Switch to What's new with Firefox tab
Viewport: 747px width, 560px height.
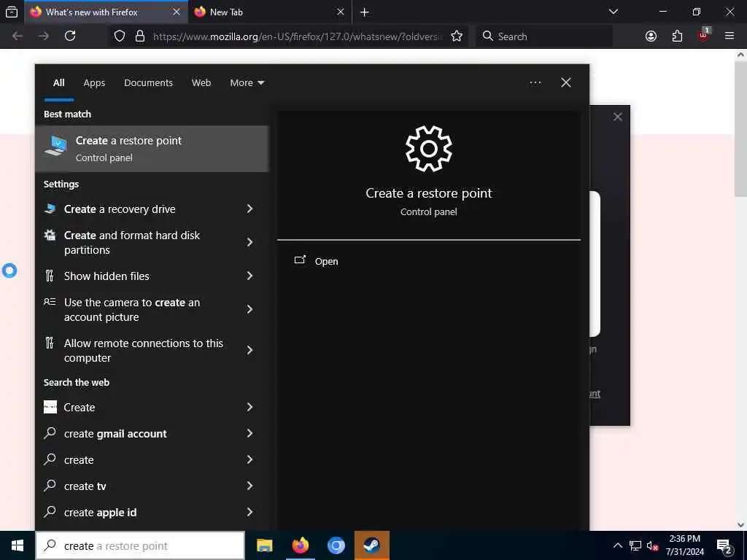click(x=105, y=12)
